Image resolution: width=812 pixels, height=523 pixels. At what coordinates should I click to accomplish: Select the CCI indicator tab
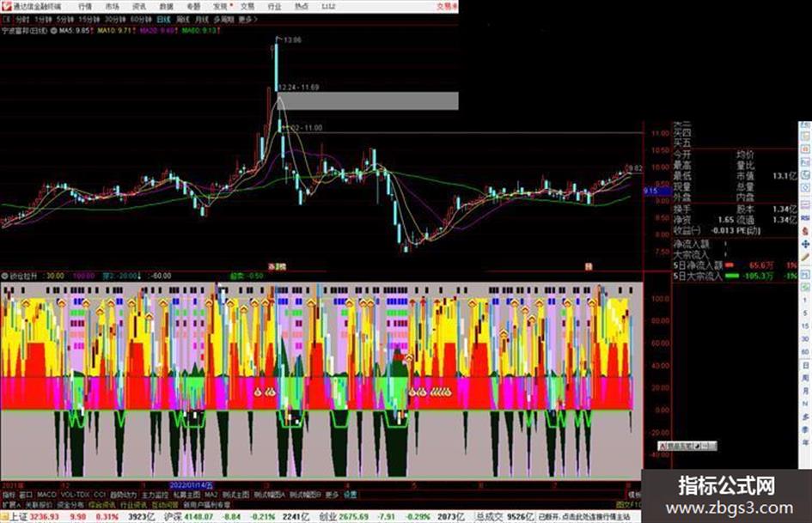[100, 495]
